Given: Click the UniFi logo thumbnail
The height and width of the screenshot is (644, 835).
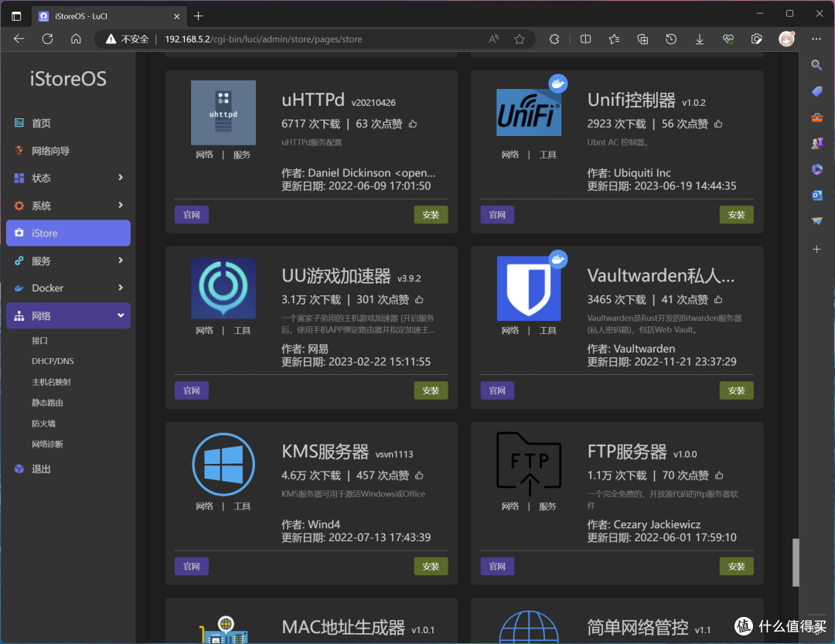Looking at the screenshot, I should [529, 112].
